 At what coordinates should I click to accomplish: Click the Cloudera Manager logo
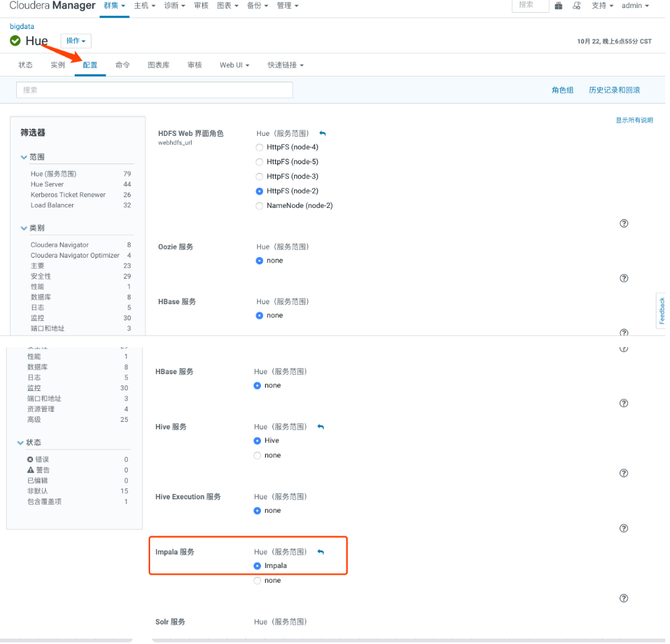[x=52, y=5]
